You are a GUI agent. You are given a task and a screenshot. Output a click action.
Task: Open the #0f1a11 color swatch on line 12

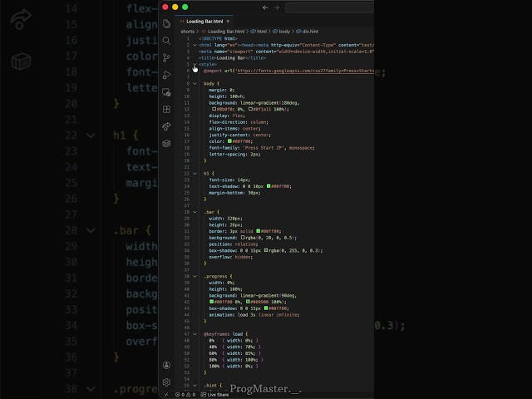(x=250, y=109)
